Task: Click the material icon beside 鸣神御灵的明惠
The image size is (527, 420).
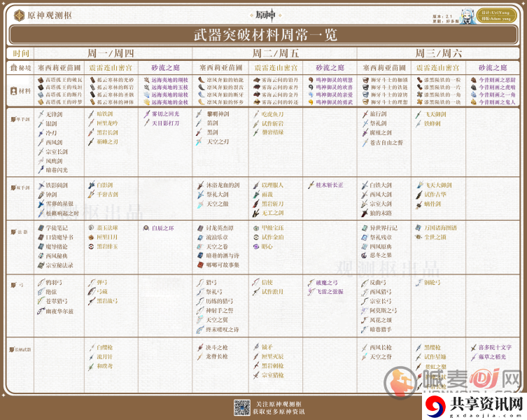Action: click(x=311, y=80)
